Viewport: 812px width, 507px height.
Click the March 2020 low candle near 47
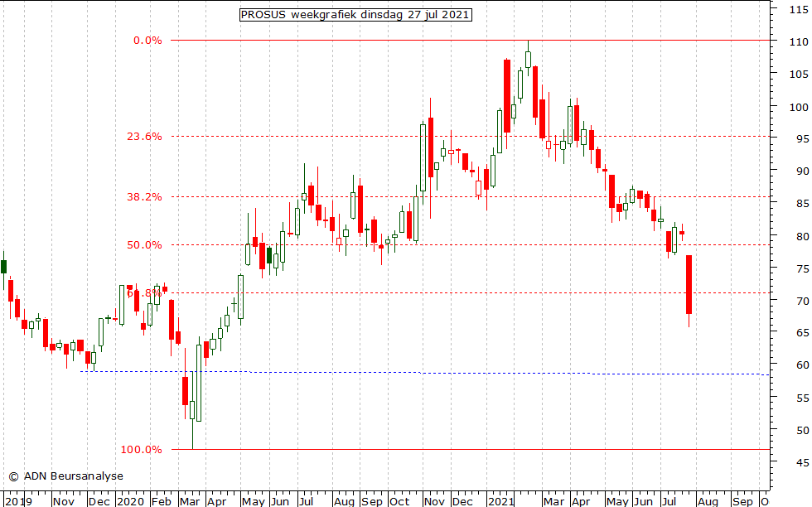pyautogui.click(x=192, y=408)
